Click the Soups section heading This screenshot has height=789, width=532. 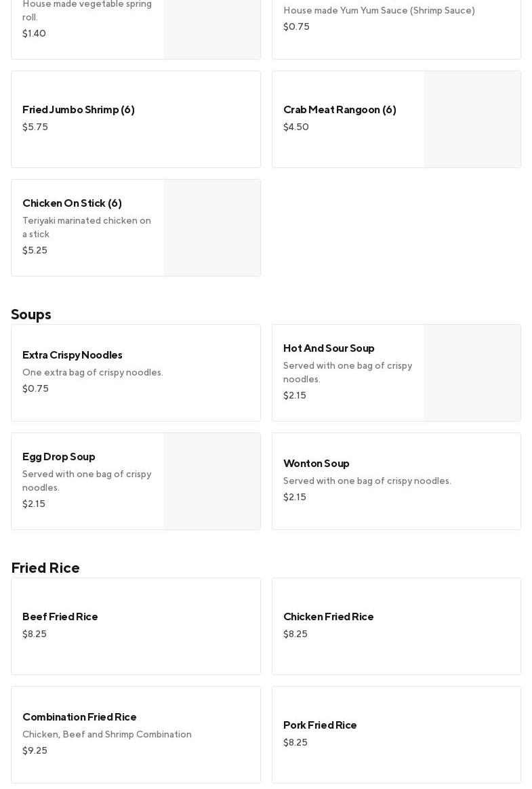[31, 315]
